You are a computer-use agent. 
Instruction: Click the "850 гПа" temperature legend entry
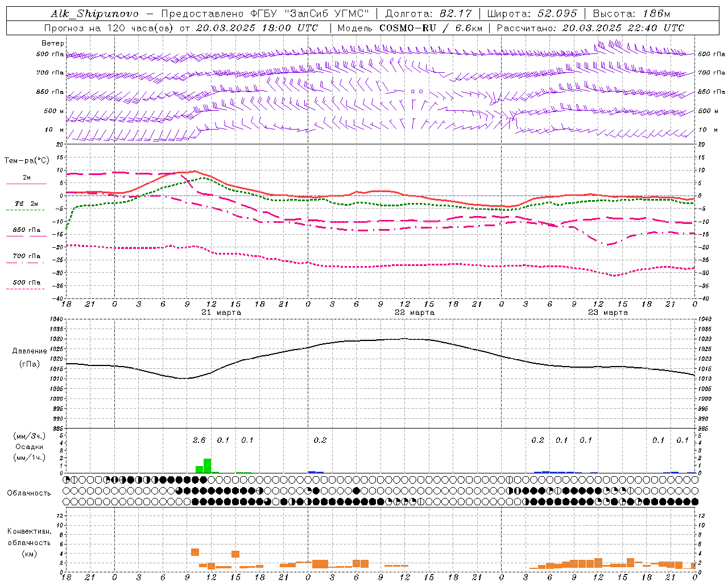[27, 230]
